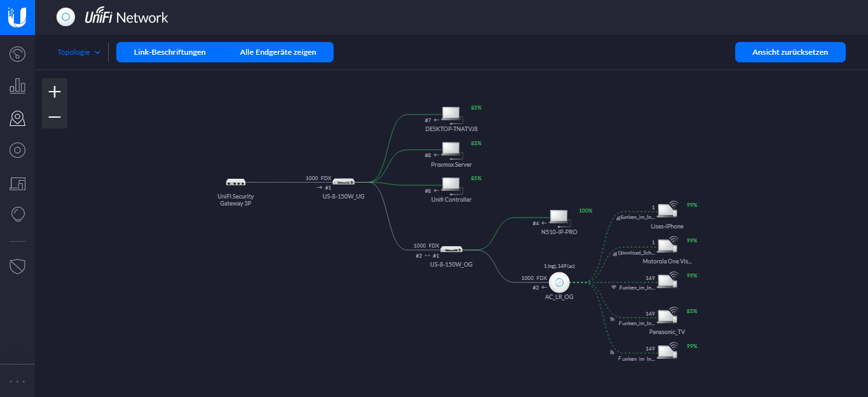Open the Map pin icon in sidebar
This screenshot has width=868, height=397.
point(17,118)
